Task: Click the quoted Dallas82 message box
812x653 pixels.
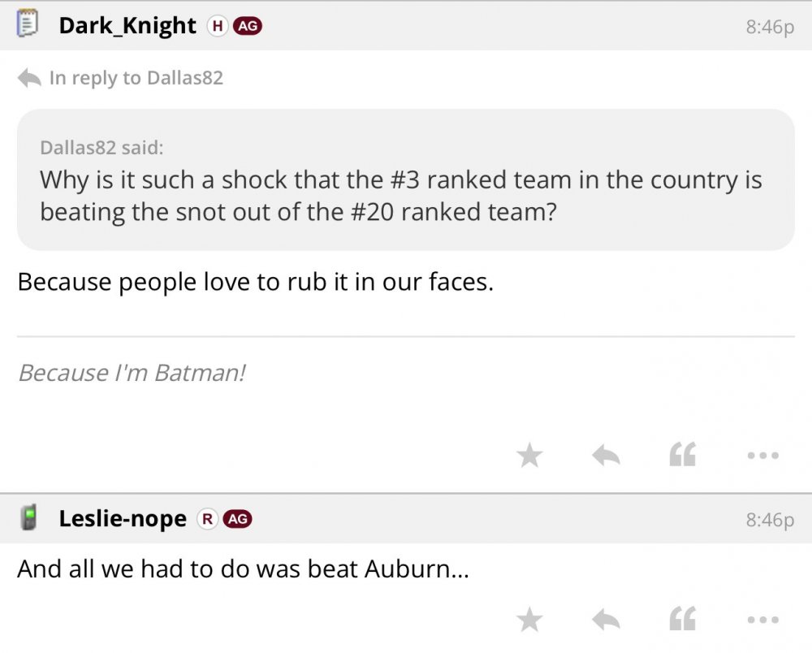Action: [x=405, y=179]
